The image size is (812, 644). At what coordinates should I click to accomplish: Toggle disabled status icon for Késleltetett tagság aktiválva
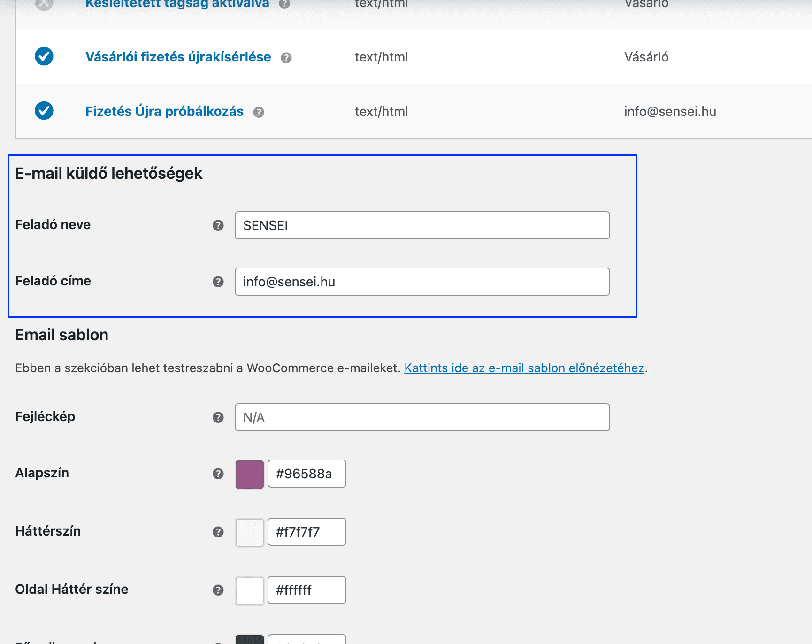tap(44, 4)
